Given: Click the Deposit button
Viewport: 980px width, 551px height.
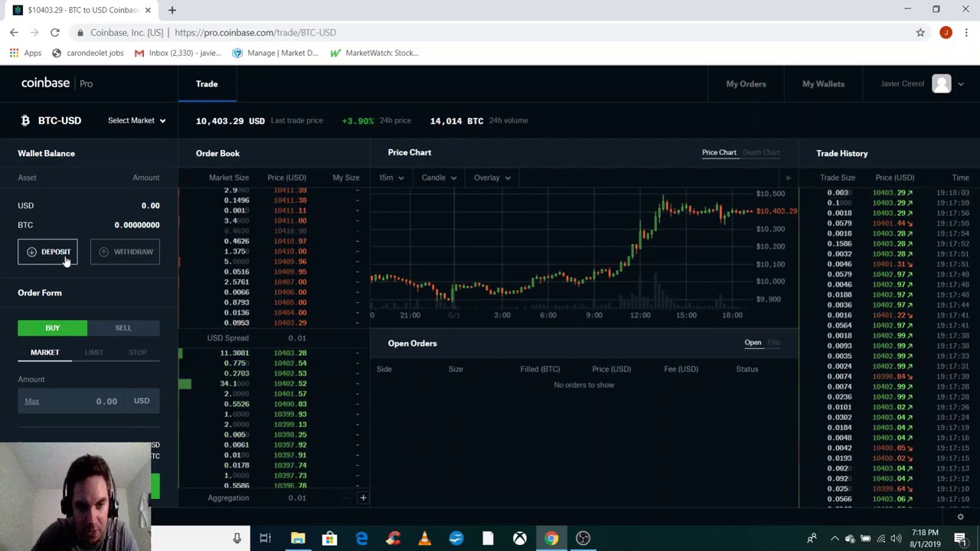Looking at the screenshot, I should [47, 252].
